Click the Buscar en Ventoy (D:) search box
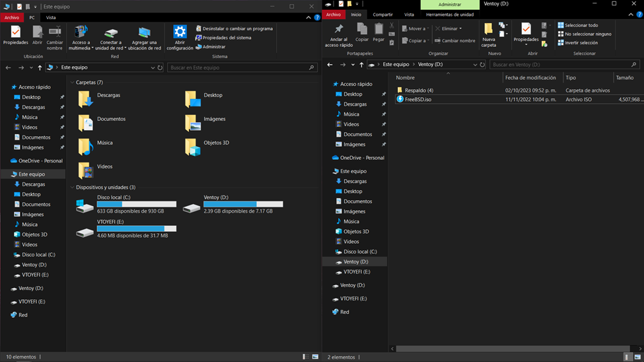Image resolution: width=644 pixels, height=362 pixels. click(561, 65)
